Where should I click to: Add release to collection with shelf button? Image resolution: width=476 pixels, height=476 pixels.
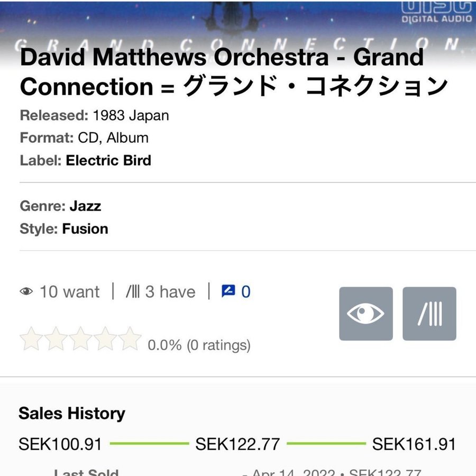click(x=429, y=314)
